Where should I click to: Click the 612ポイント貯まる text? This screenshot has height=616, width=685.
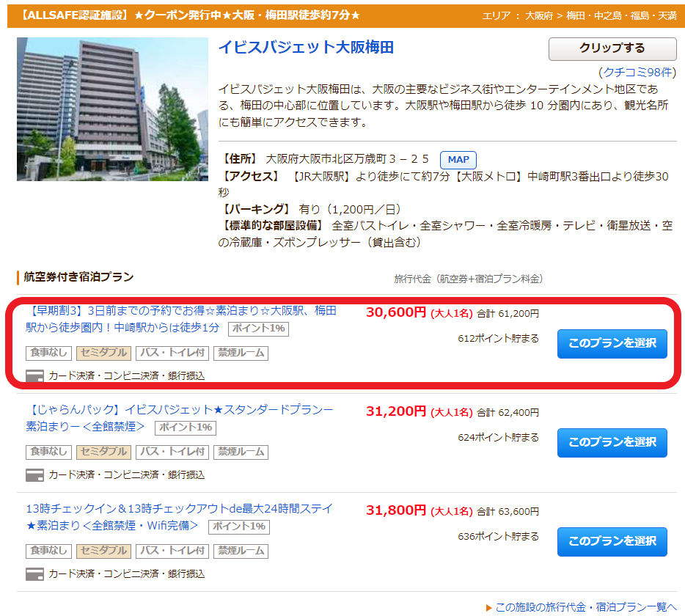point(498,339)
